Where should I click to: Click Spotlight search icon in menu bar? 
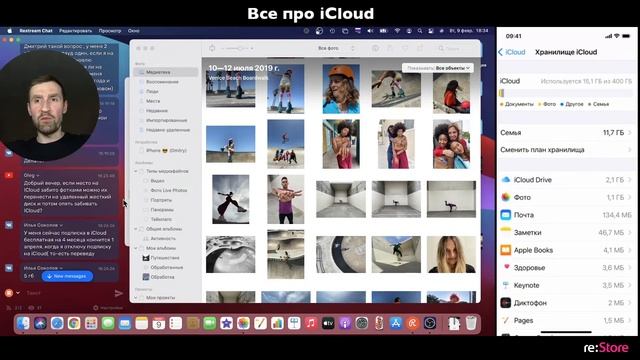[420, 31]
